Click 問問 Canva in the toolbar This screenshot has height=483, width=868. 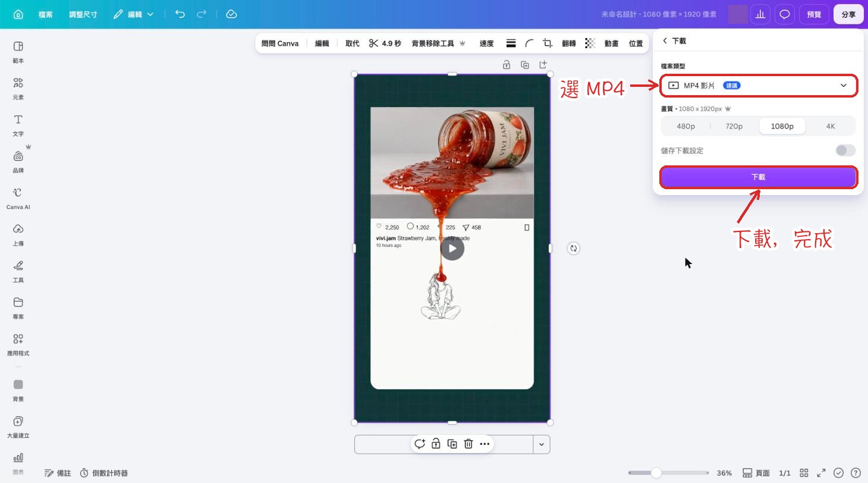point(280,43)
